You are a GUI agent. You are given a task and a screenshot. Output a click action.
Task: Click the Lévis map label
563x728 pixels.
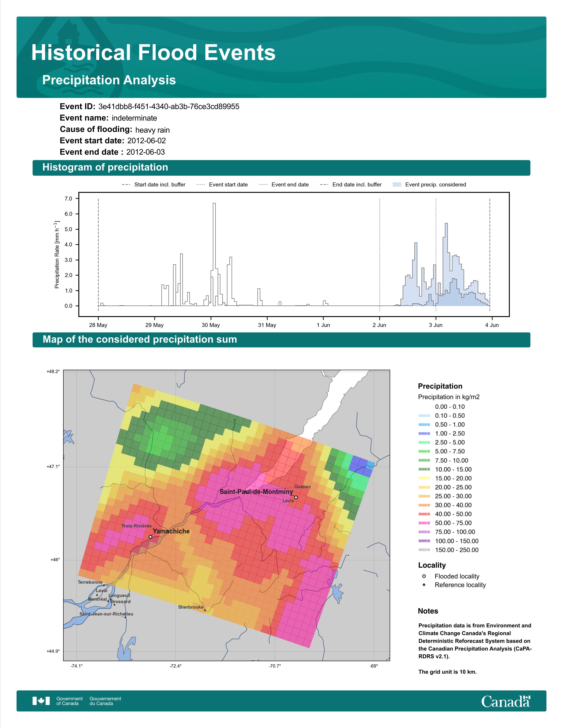tap(288, 501)
